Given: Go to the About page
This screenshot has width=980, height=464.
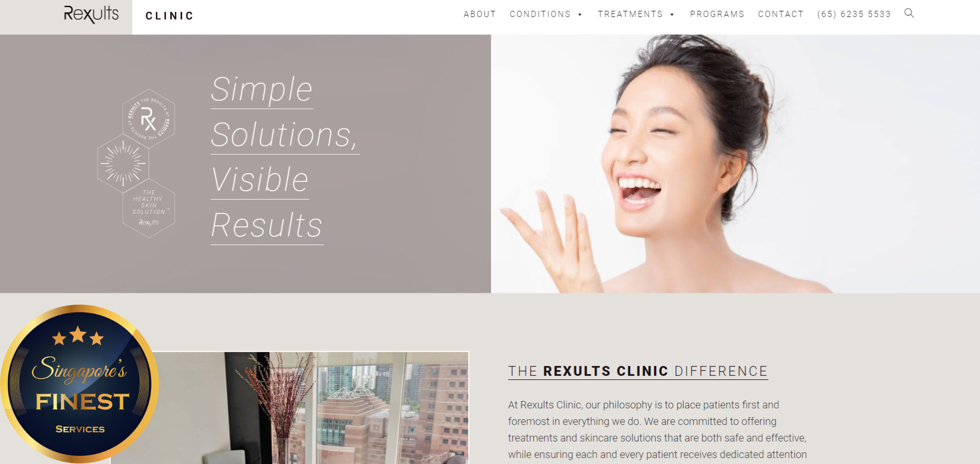Looking at the screenshot, I should 480,14.
